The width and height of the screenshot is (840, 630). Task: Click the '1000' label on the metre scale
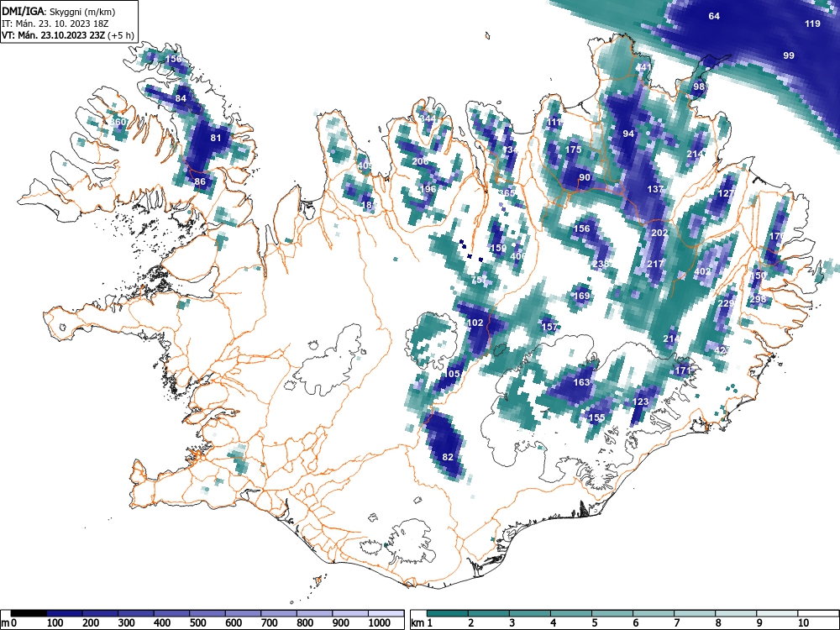point(380,623)
